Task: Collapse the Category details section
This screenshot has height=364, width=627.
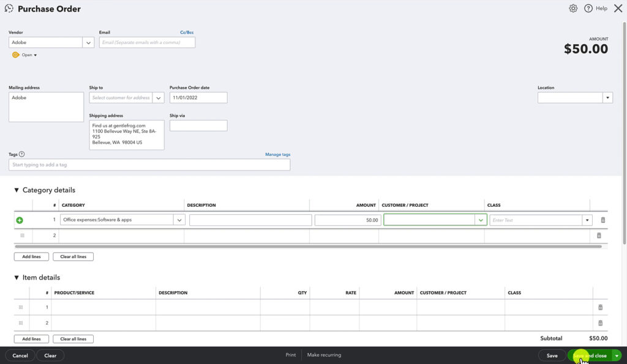Action: (x=17, y=190)
